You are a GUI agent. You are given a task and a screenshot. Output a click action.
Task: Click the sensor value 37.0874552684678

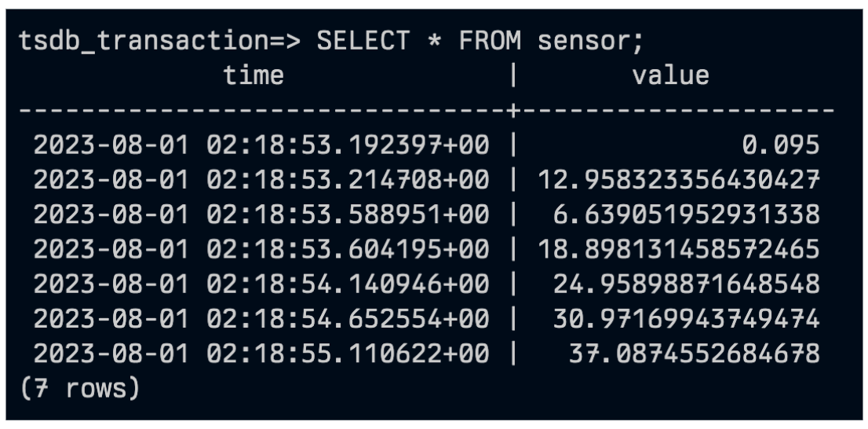(x=695, y=353)
